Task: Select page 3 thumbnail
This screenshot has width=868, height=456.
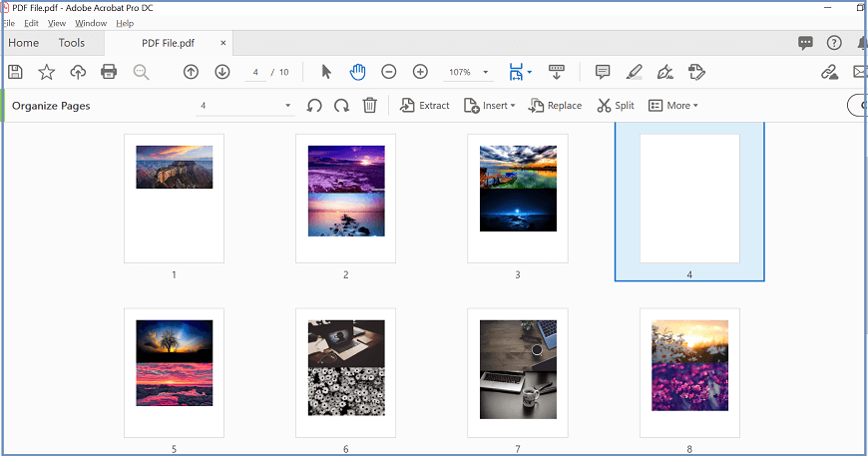Action: 518,199
